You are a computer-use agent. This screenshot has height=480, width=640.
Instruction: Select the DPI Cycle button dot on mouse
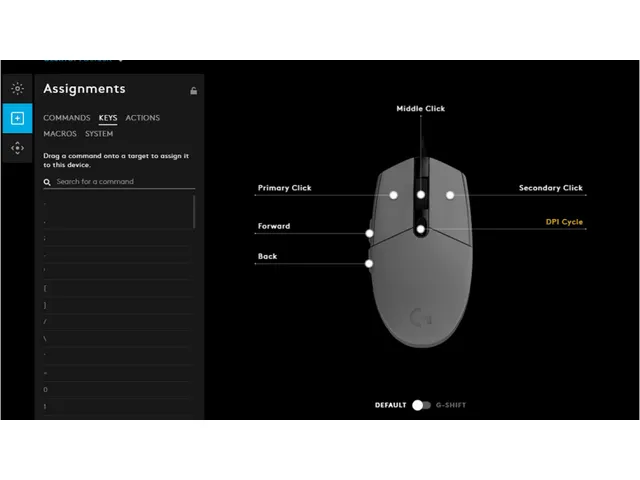point(421,229)
